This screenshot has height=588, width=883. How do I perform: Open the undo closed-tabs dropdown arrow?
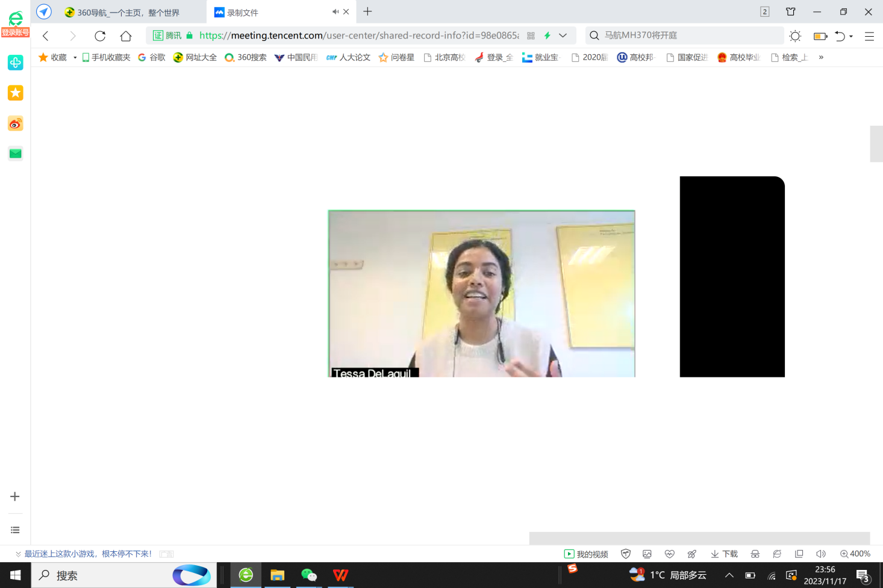851,36
